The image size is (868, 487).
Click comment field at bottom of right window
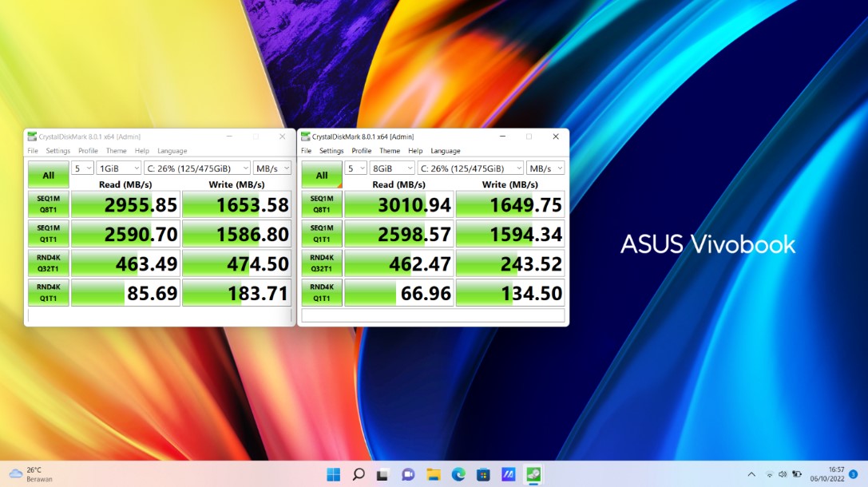(x=433, y=315)
